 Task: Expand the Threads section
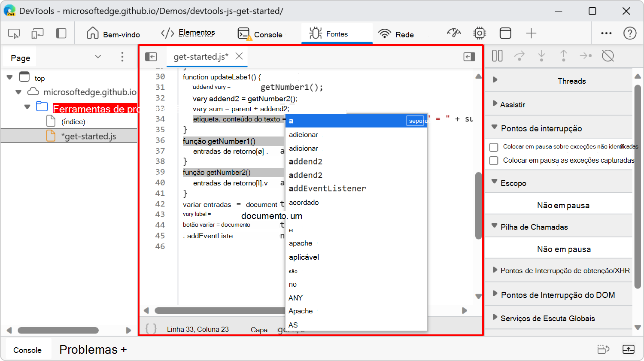tap(495, 81)
